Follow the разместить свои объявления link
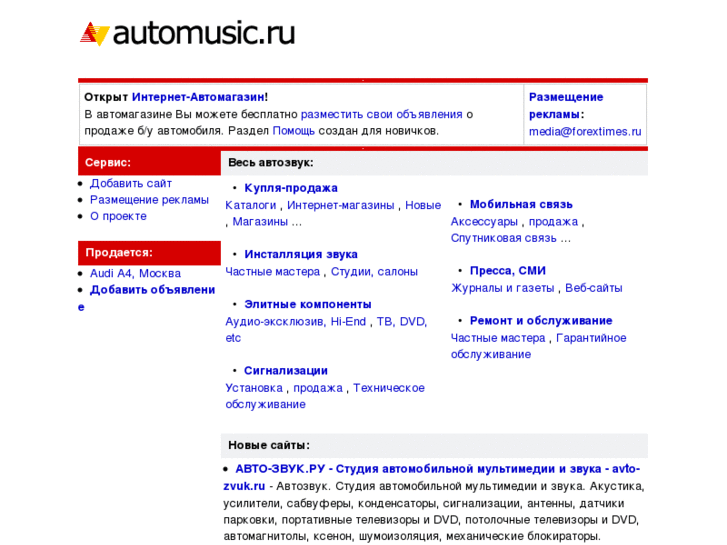This screenshot has height=545, width=727. pos(382,114)
